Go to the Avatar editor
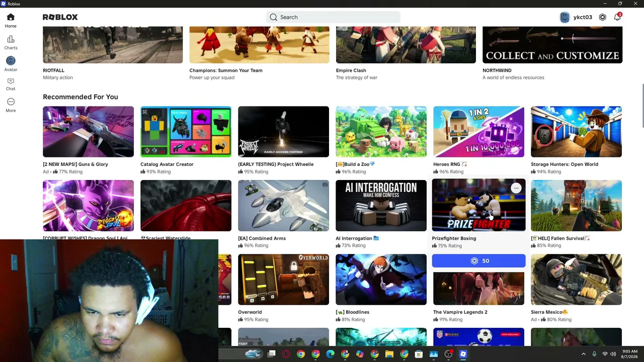Viewport: 644px width, 362px height. click(x=11, y=63)
